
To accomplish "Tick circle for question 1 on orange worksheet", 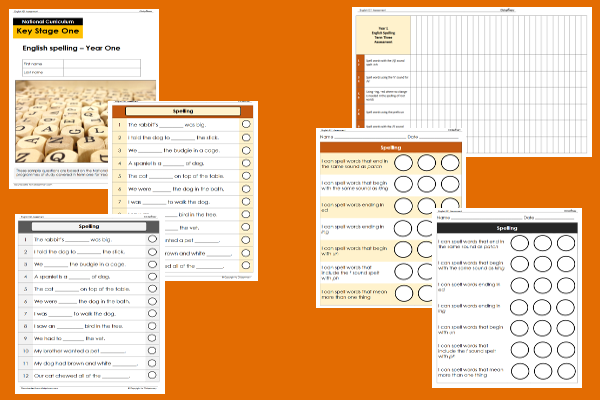I will (x=246, y=124).
